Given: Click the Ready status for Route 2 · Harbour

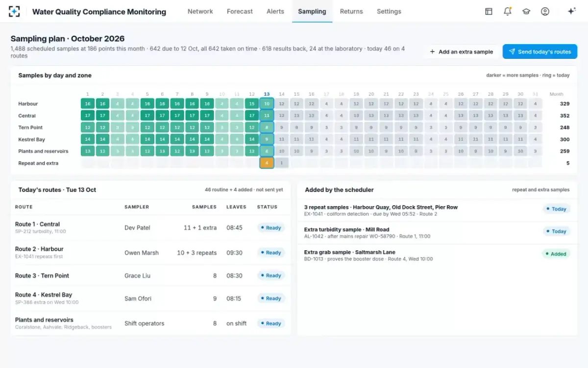Looking at the screenshot, I should (271, 253).
